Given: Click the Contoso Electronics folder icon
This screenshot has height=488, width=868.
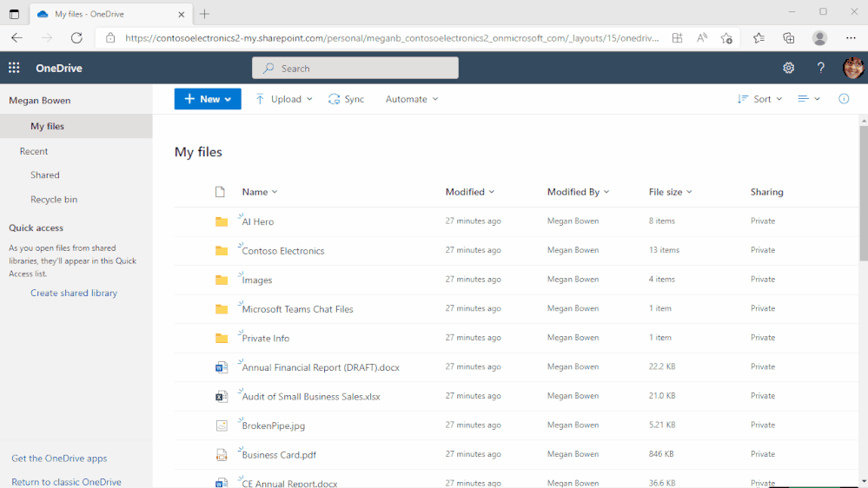Looking at the screenshot, I should point(222,251).
